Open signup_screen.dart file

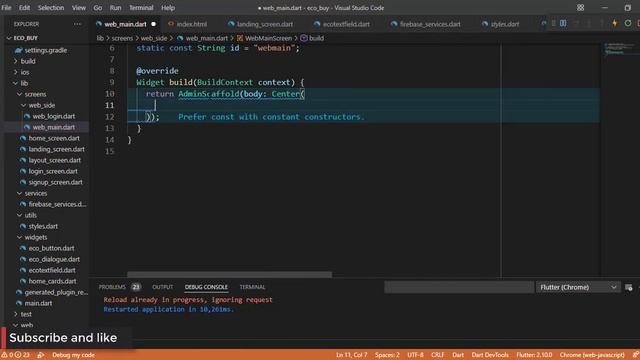point(55,182)
